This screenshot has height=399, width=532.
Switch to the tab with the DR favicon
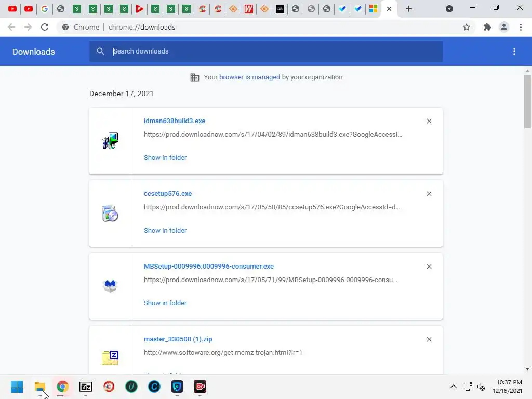(x=280, y=9)
